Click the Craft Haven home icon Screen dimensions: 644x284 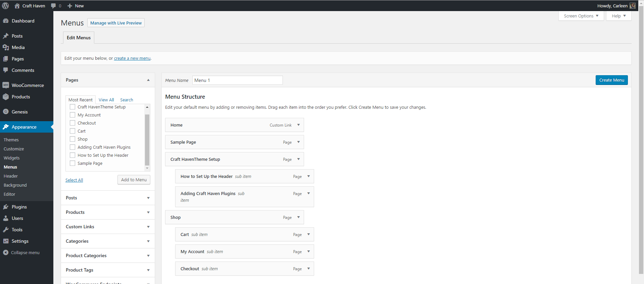[x=17, y=6]
